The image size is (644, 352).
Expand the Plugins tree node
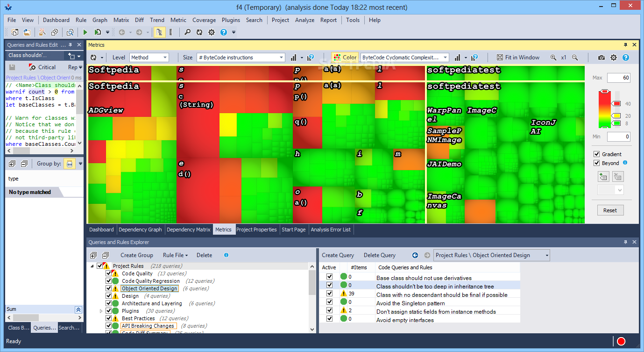click(101, 311)
